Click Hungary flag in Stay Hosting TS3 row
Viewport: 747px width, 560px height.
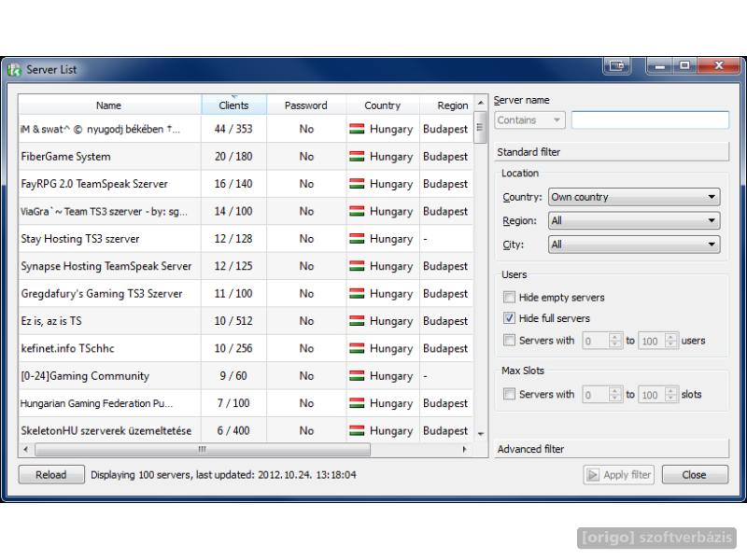357,239
